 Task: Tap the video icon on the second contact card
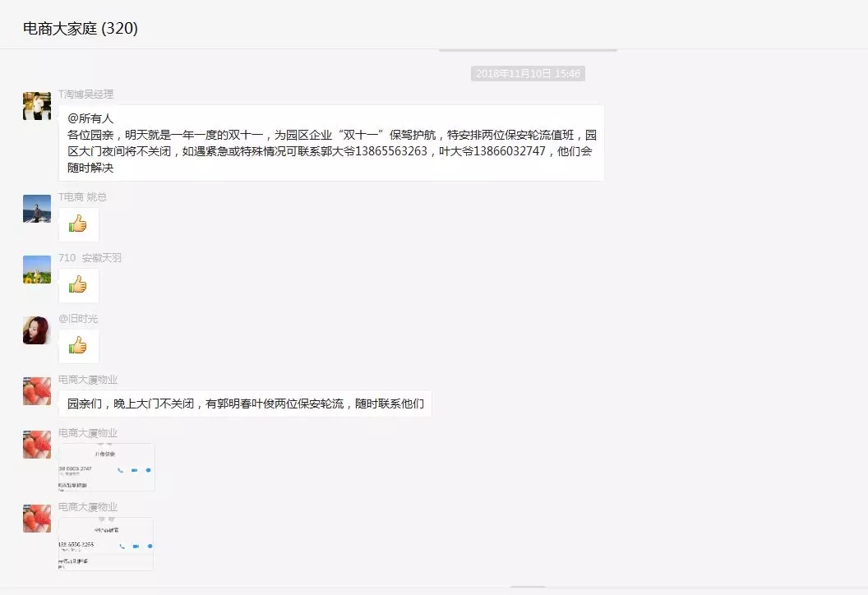tap(136, 546)
